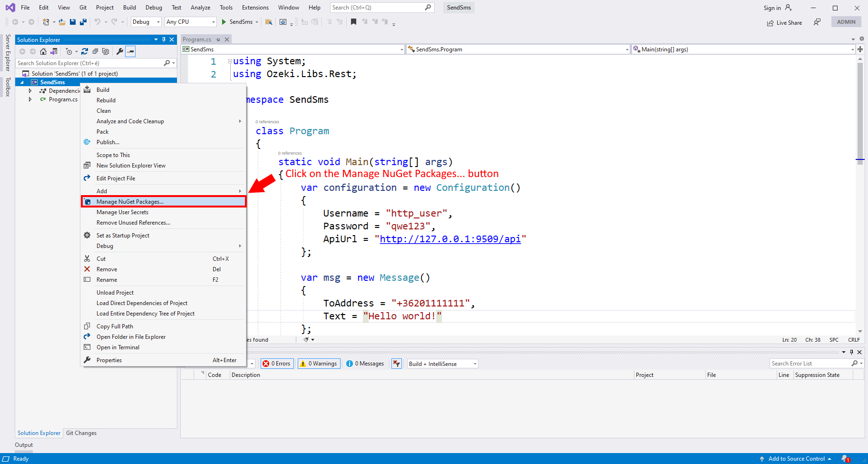Pin the Program.cs tab
Screen dimensions: 868x464
coord(218,39)
